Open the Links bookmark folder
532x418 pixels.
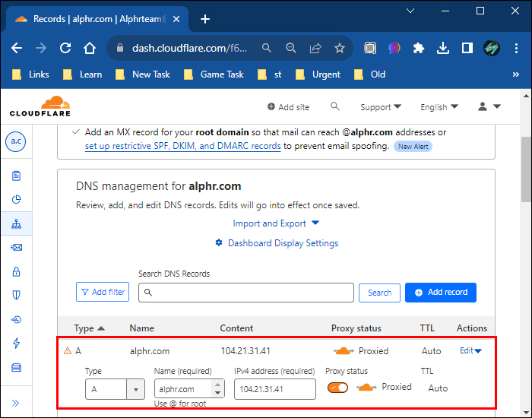(30, 74)
